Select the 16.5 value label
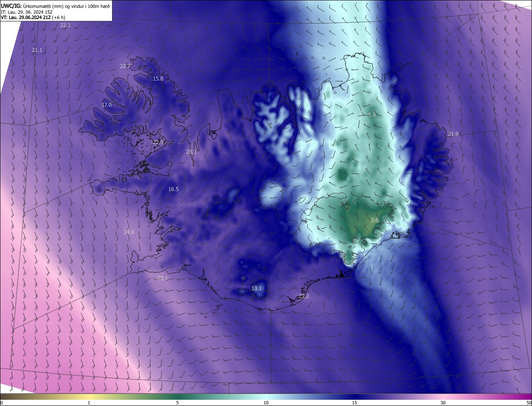This screenshot has height=406, width=532. coord(173,189)
